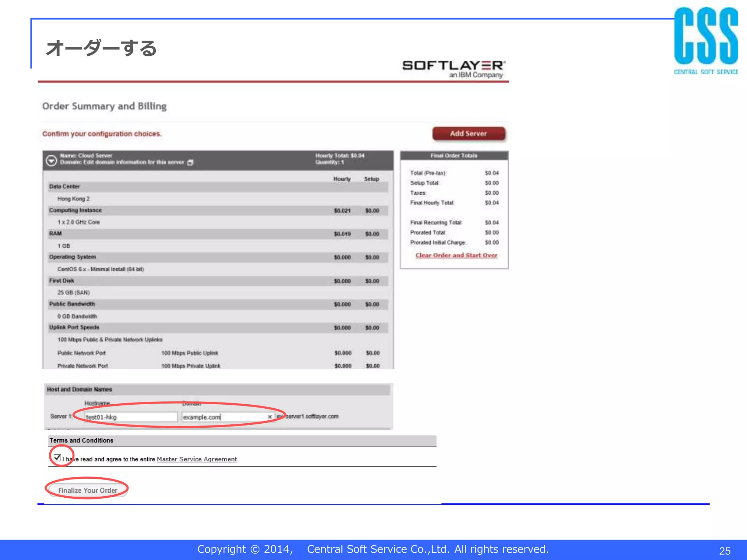Click the Finalize Your Order button
747x560 pixels.
coord(88,490)
